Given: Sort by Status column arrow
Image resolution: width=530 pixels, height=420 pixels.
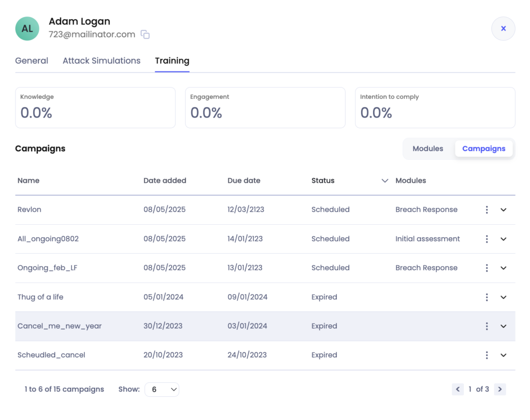Looking at the screenshot, I should click(385, 181).
